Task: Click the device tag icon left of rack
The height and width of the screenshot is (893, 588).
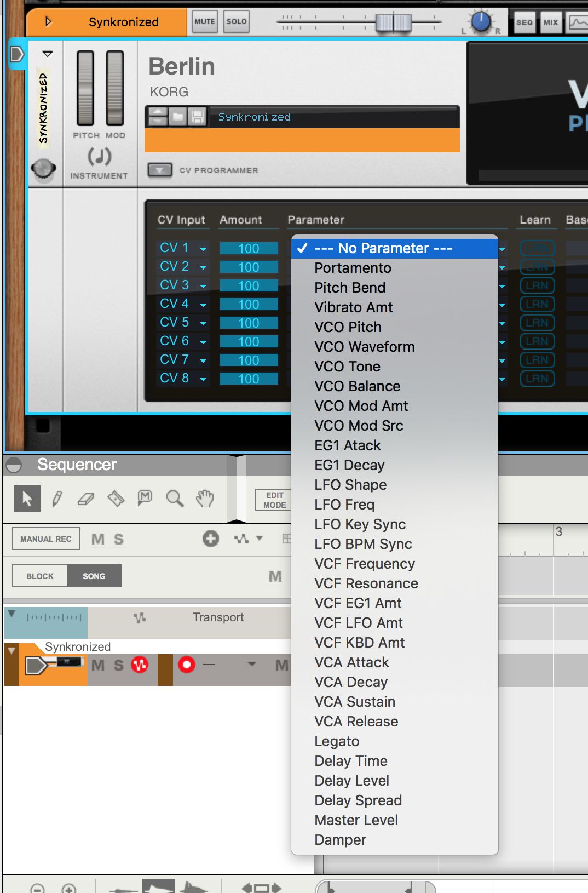Action: point(17,54)
